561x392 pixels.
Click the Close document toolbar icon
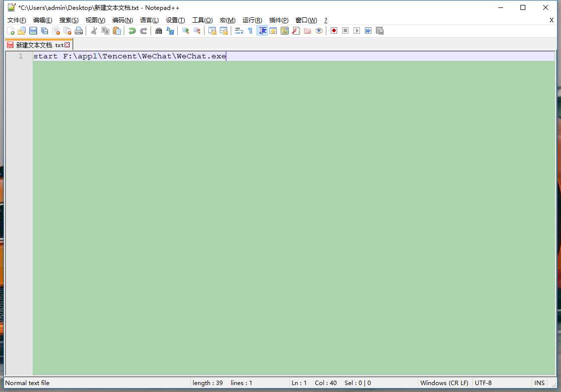coord(56,31)
